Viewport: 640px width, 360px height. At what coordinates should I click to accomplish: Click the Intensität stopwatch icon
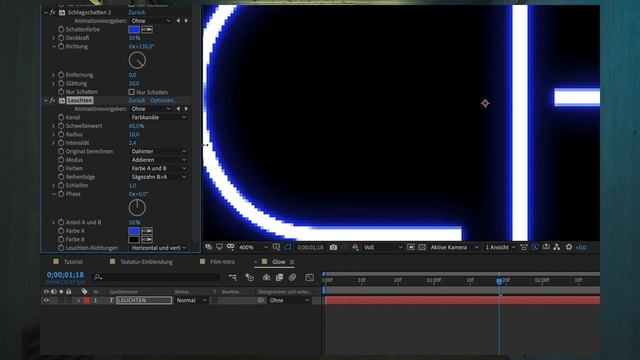tap(61, 143)
